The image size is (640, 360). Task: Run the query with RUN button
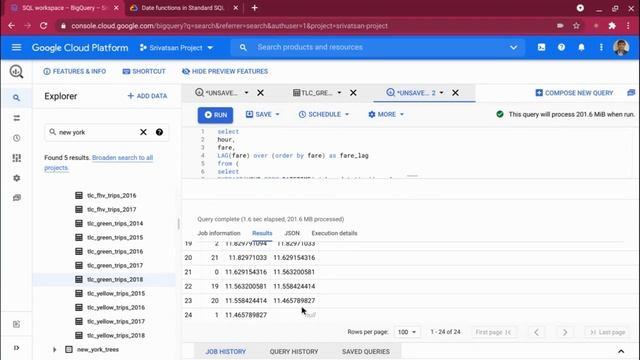click(216, 115)
